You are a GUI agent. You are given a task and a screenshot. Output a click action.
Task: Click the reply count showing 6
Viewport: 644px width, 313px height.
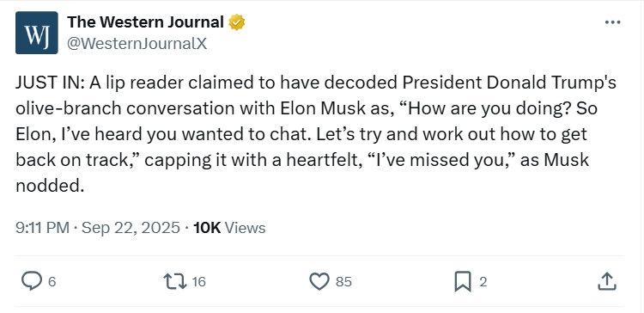52,282
